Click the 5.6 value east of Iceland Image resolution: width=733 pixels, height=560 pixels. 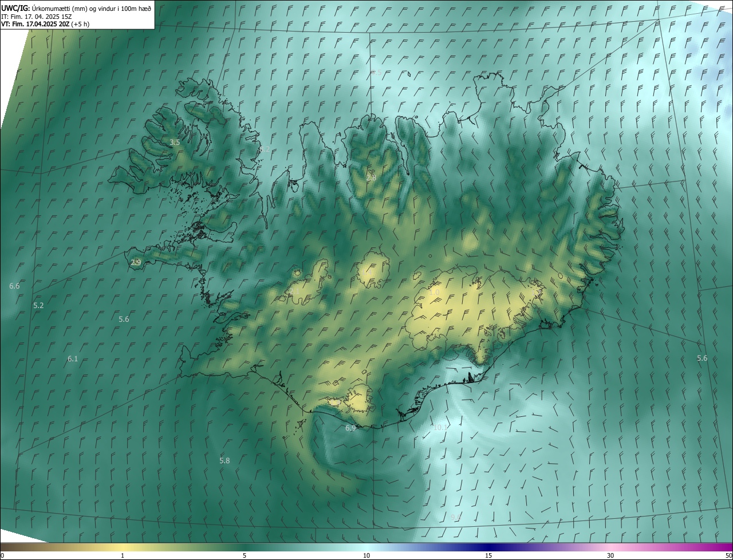point(702,358)
